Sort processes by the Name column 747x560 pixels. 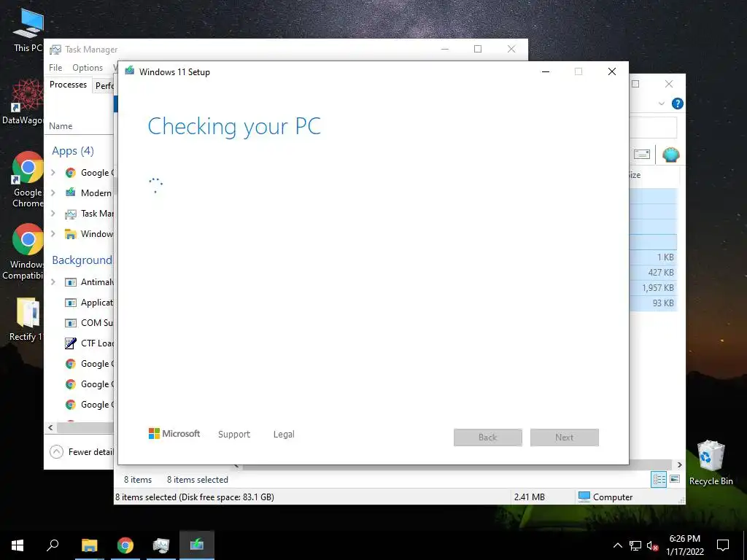[61, 126]
